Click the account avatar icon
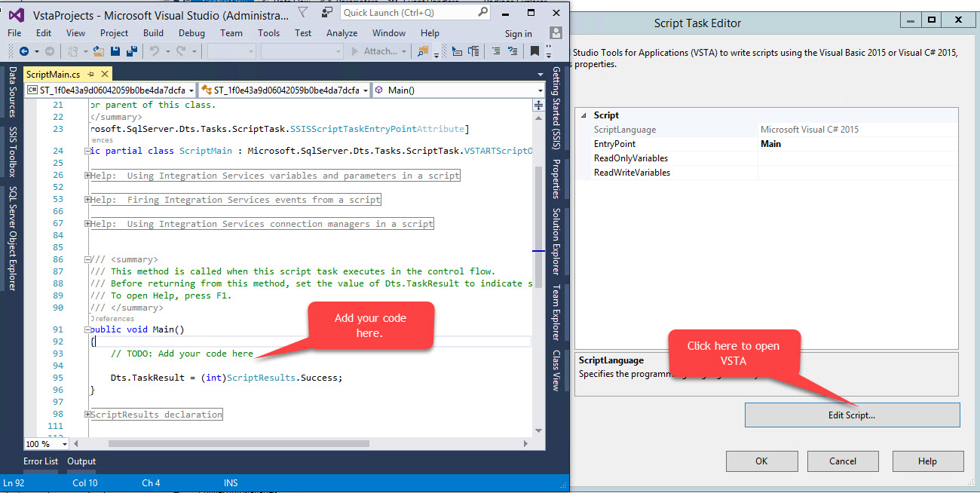 click(556, 32)
